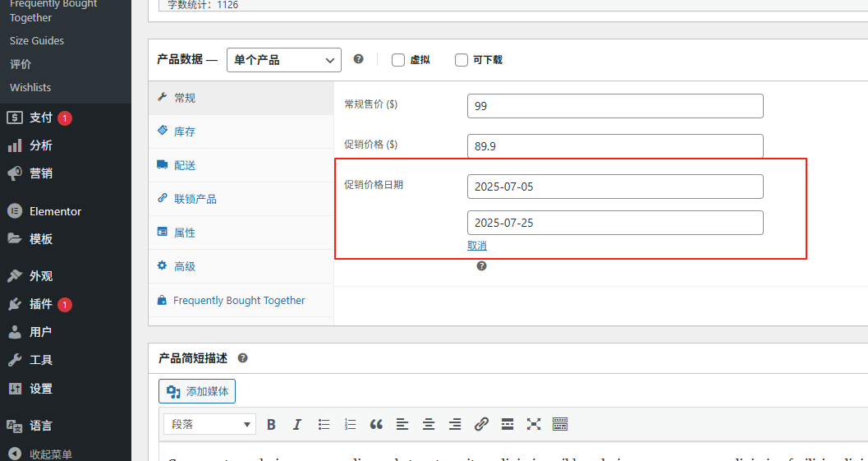
Task: Click help icon next to product type
Action: pos(358,59)
